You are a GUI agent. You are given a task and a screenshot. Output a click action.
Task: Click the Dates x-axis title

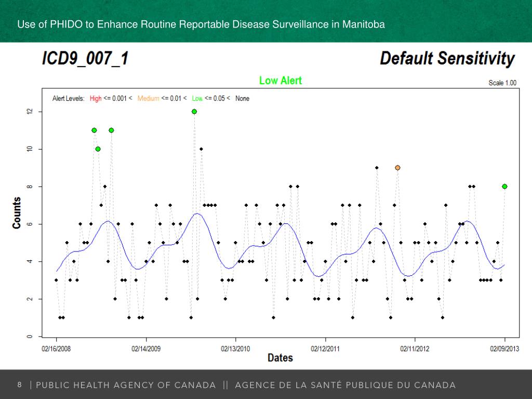(280, 357)
